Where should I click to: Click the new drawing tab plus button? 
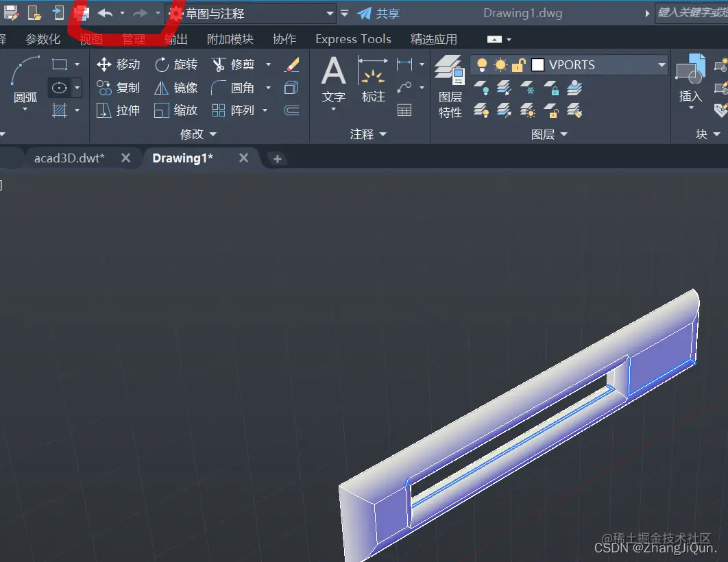[x=277, y=159]
